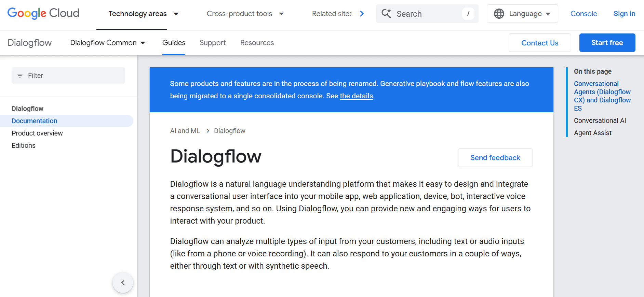Jump to Agent Assist section

(x=593, y=133)
